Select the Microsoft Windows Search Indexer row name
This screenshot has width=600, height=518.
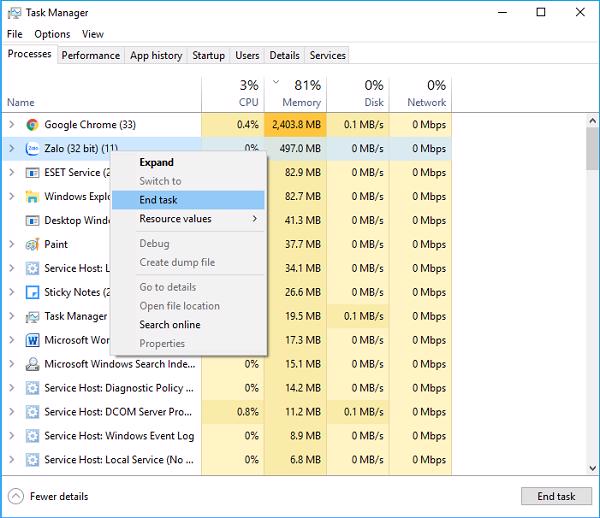(120, 364)
